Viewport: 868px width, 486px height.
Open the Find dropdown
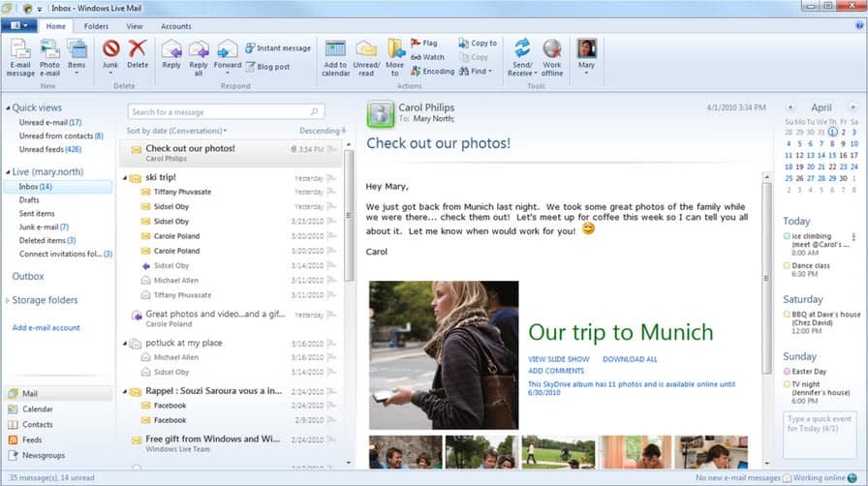[476, 71]
